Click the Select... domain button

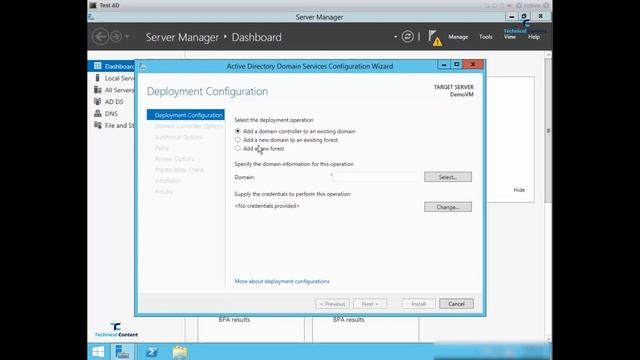pos(448,177)
